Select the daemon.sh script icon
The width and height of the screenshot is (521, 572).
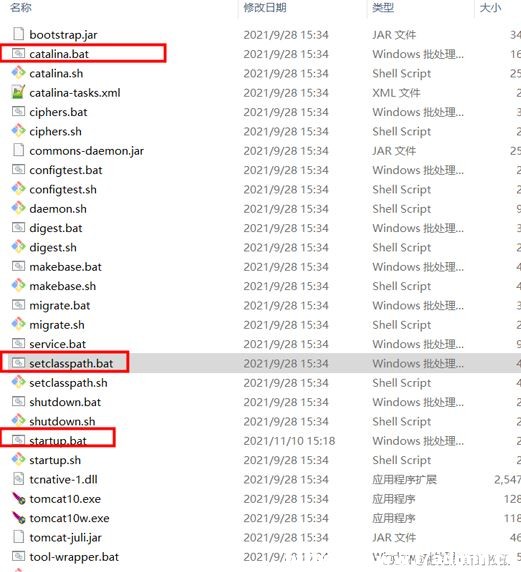click(x=18, y=208)
